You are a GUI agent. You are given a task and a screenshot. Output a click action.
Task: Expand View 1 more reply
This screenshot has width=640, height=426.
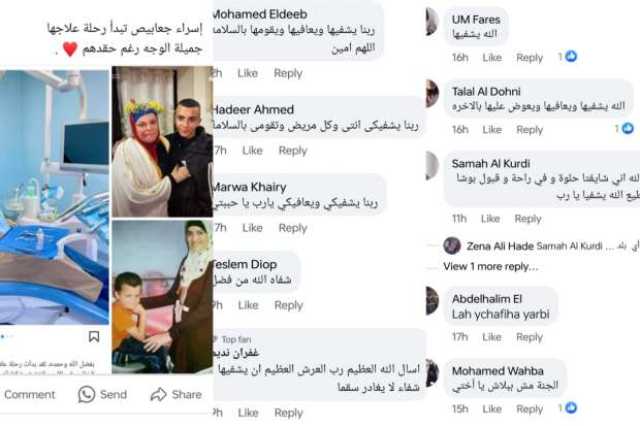(x=491, y=266)
